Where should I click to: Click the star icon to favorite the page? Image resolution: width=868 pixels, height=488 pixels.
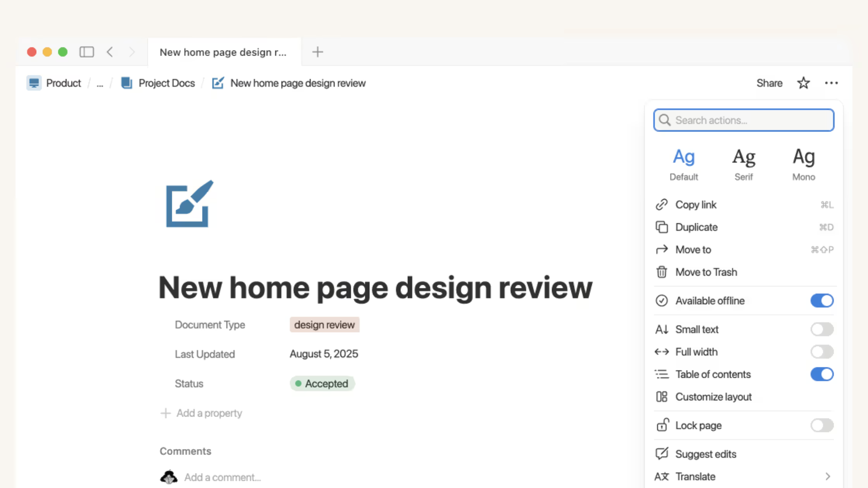point(803,83)
